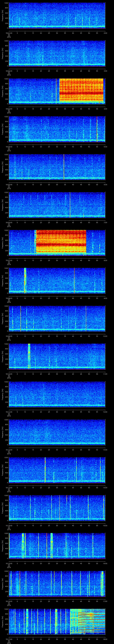Select the spectrogram panel starting at 18:06:00
The image size is (114, 644).
[x=57, y=205]
